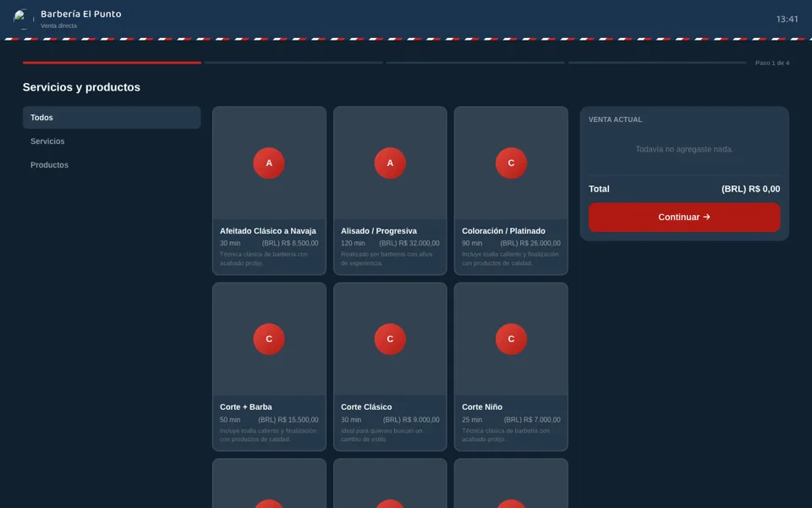Add Corte Niño by its title
This screenshot has width=812, height=508.
pyautogui.click(x=482, y=407)
